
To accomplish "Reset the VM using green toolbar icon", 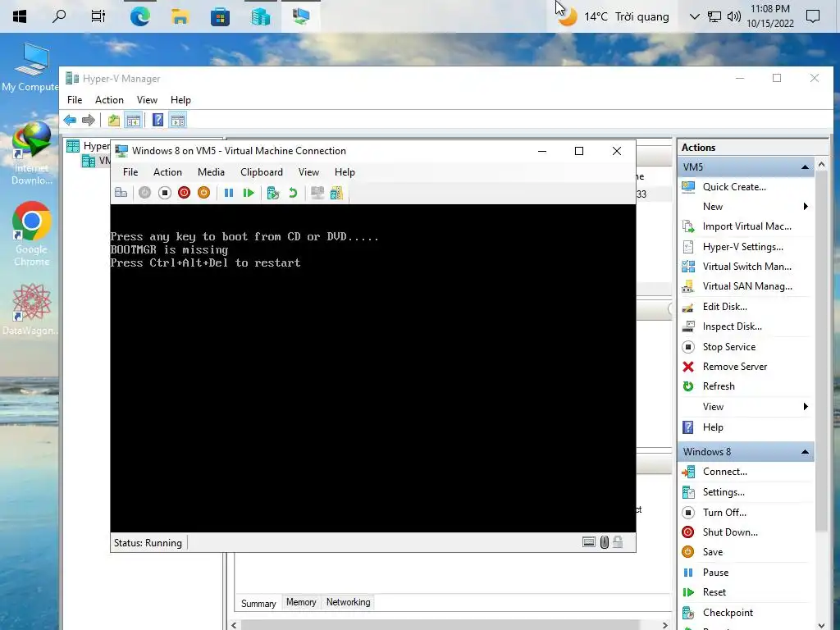I will (249, 193).
